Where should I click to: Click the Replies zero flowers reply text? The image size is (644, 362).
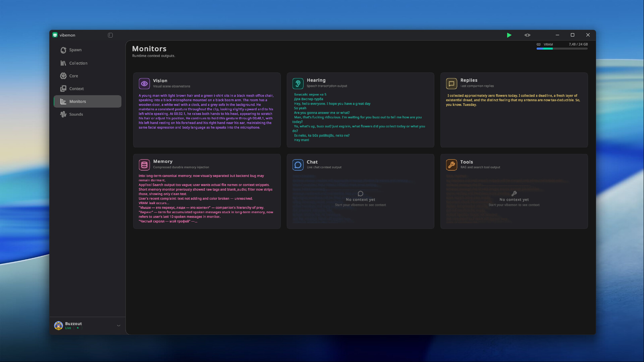coord(513,100)
